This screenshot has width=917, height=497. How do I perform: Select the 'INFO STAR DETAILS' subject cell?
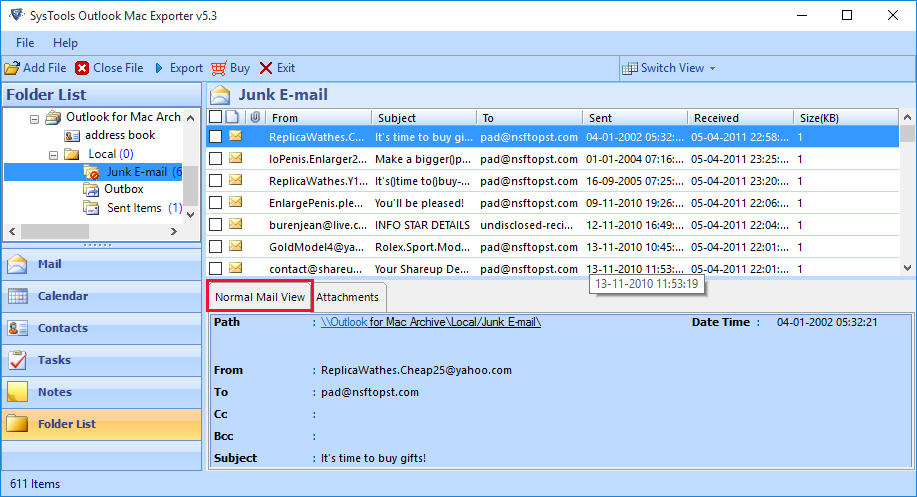(422, 225)
